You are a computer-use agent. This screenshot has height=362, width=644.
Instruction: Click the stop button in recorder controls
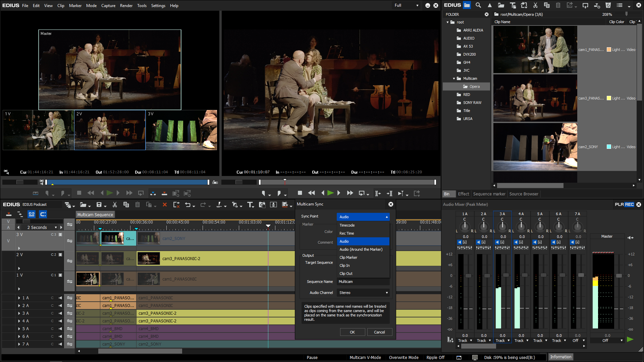300,193
